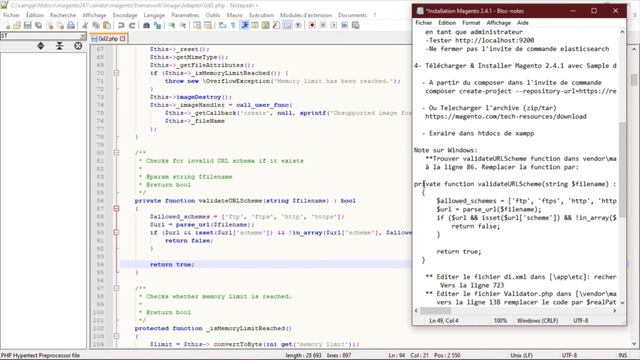Click the Bloc-notes vertical scrollbar thumb
The width and height of the screenshot is (640, 360).
tap(622, 169)
